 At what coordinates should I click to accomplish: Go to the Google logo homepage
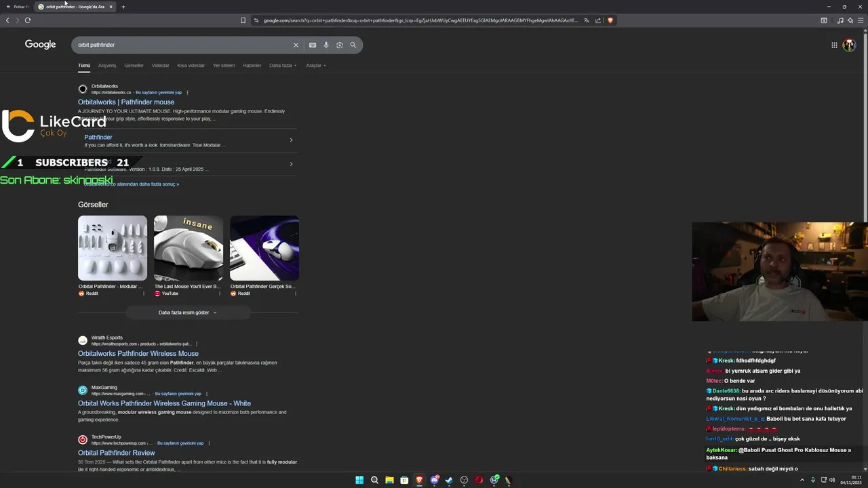(x=40, y=44)
